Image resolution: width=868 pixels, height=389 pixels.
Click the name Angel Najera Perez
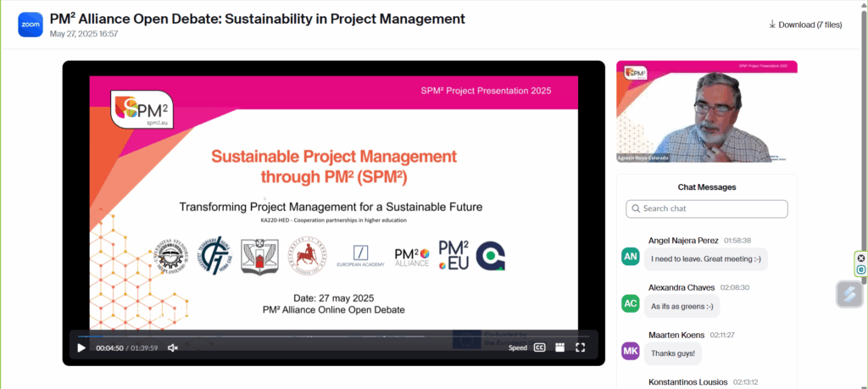click(x=684, y=241)
